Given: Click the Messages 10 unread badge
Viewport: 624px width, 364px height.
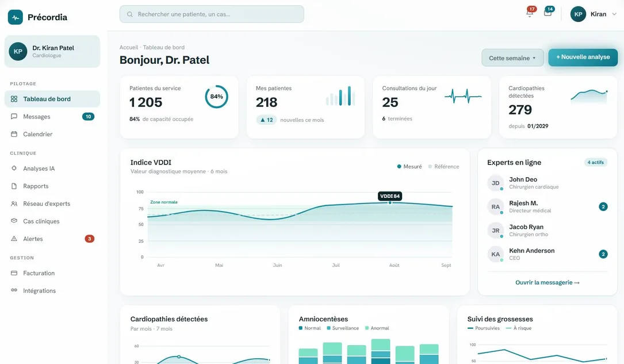Looking at the screenshot, I should [89, 117].
